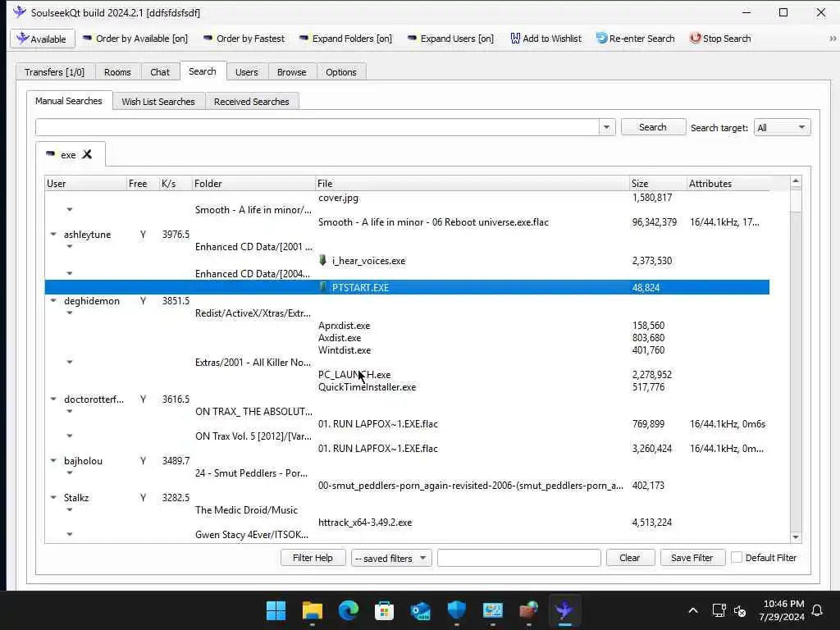840x630 pixels.
Task: Click Stop Search toolbar button
Action: (x=720, y=39)
